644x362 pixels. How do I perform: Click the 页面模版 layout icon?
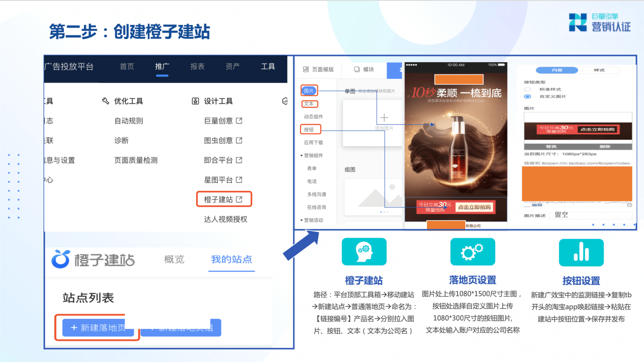point(306,69)
